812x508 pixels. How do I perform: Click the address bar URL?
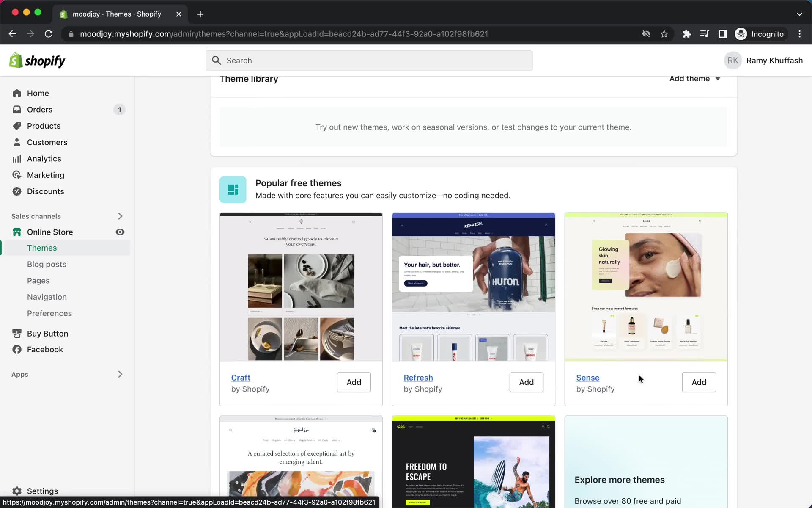pyautogui.click(x=284, y=34)
